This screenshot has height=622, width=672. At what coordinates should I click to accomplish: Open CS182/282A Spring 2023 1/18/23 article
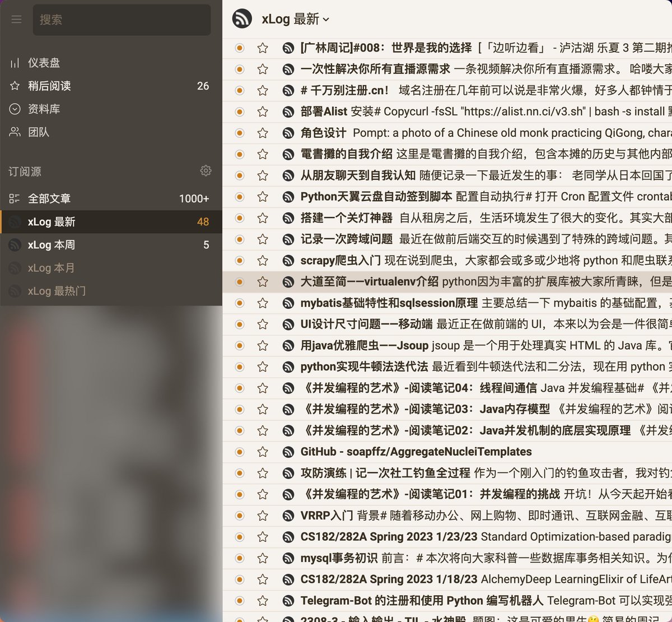[x=389, y=579]
